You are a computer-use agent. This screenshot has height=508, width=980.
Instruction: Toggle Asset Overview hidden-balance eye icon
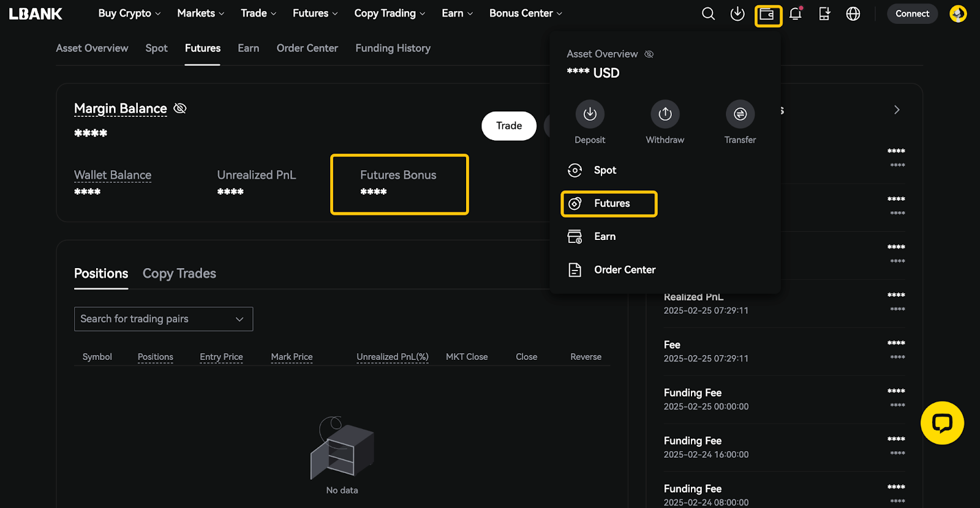649,54
